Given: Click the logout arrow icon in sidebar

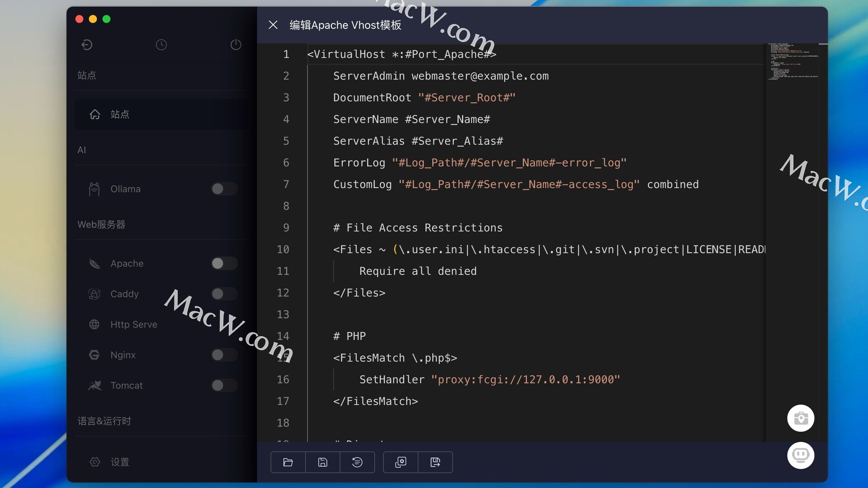Looking at the screenshot, I should pyautogui.click(x=87, y=45).
